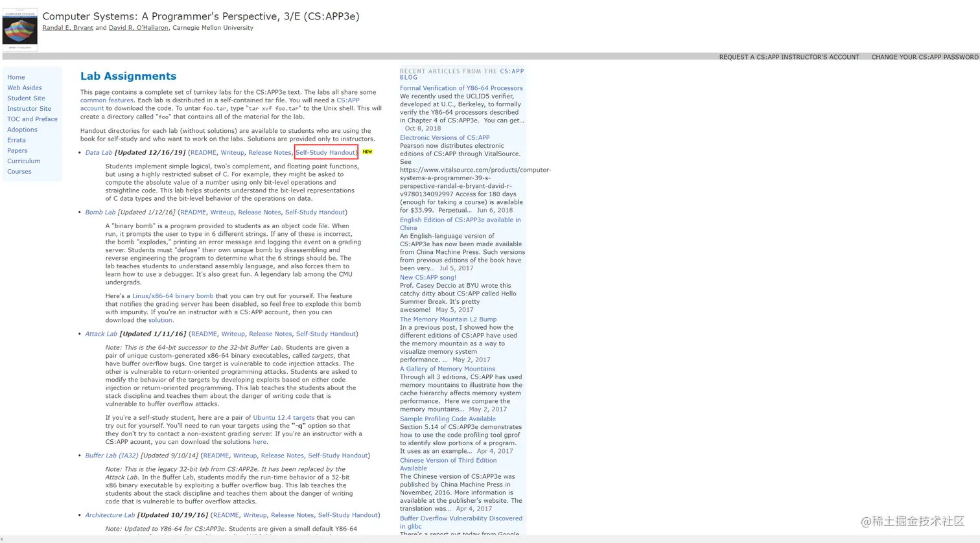Viewport: 980px width, 543px height.
Task: Click the yellow NEW badge by Data Lab
Action: 367,152
